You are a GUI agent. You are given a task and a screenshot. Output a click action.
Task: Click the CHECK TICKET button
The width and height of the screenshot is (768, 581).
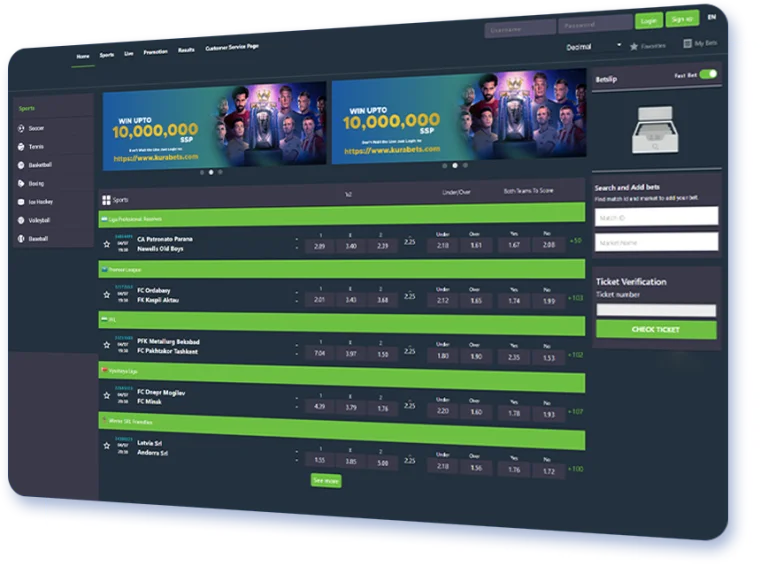tap(656, 330)
